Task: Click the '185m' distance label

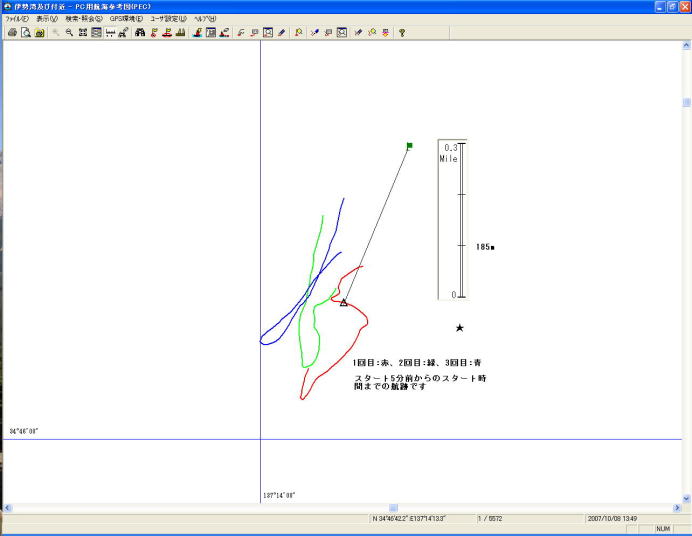Action: click(x=485, y=247)
